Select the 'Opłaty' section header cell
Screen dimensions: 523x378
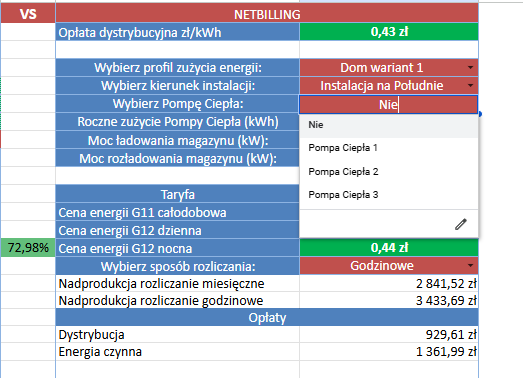[267, 318]
